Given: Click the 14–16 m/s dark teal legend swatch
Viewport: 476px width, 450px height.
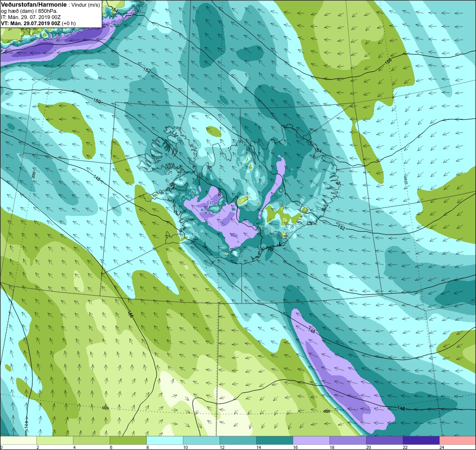Looking at the screenshot, I should 275,440.
